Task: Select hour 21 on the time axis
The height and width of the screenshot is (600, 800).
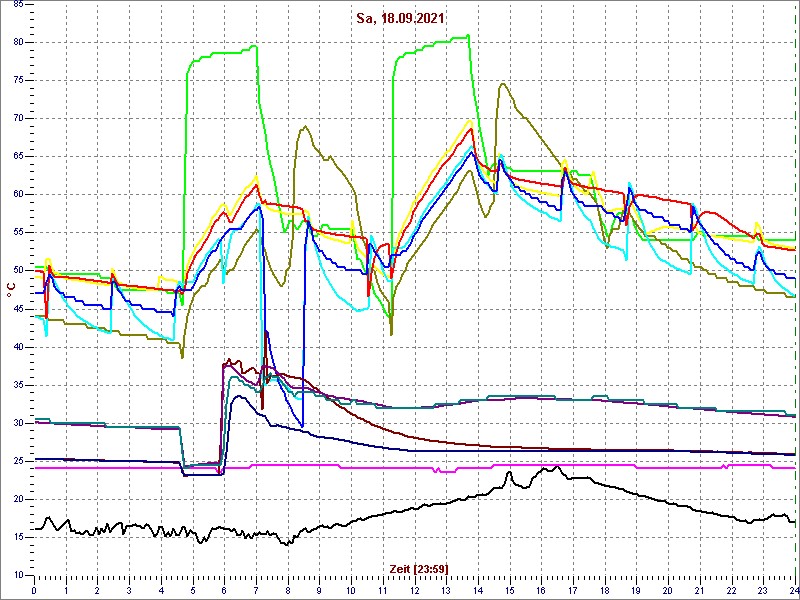Action: tap(699, 590)
